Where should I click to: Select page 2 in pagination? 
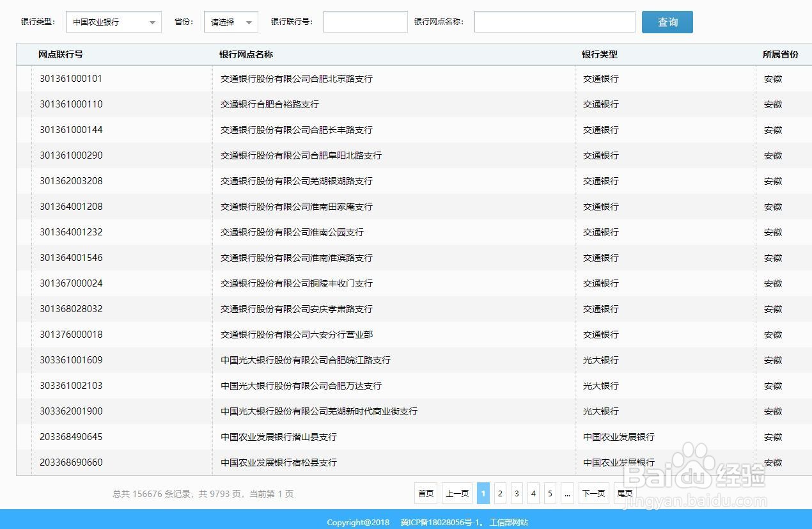500,493
